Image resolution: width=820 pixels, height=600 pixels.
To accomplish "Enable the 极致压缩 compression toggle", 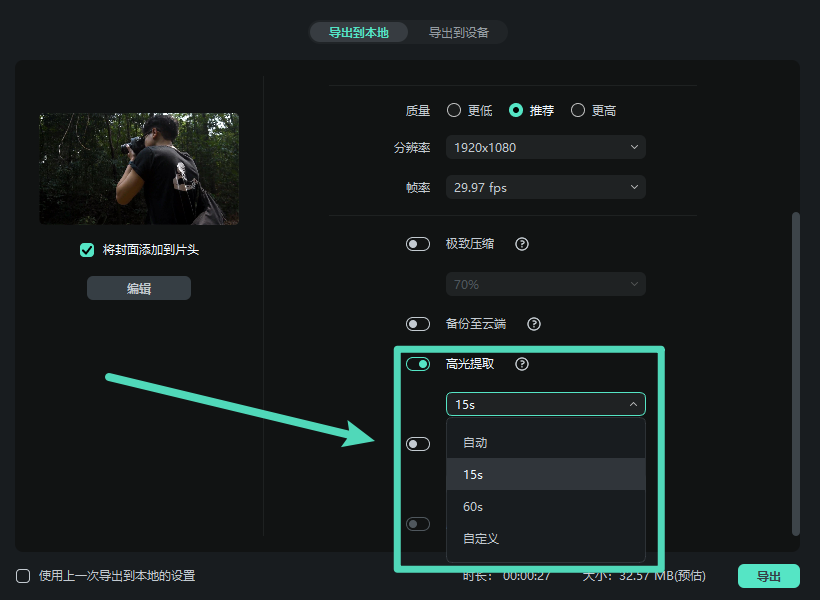I will (x=417, y=243).
